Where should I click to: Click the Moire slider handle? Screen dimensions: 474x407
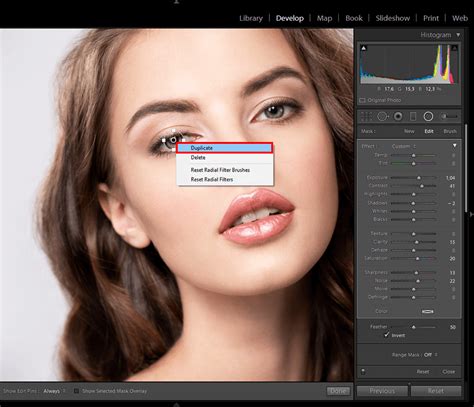pyautogui.click(x=414, y=289)
